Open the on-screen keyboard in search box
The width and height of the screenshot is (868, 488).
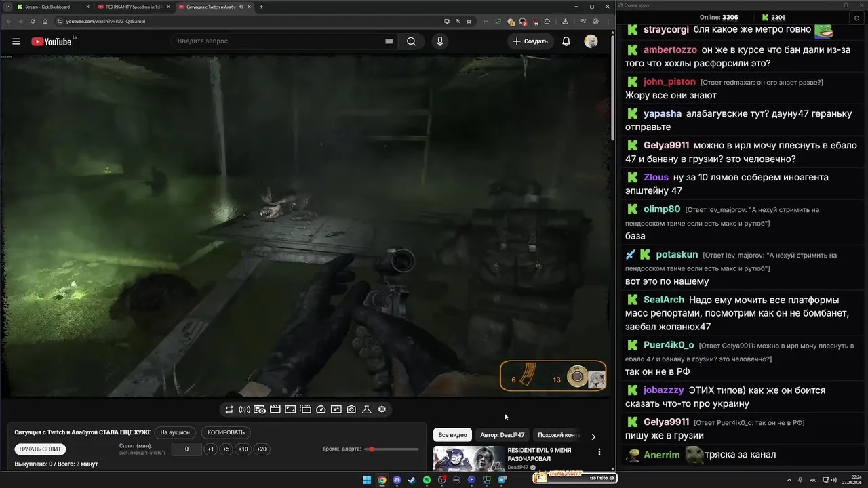coord(389,41)
